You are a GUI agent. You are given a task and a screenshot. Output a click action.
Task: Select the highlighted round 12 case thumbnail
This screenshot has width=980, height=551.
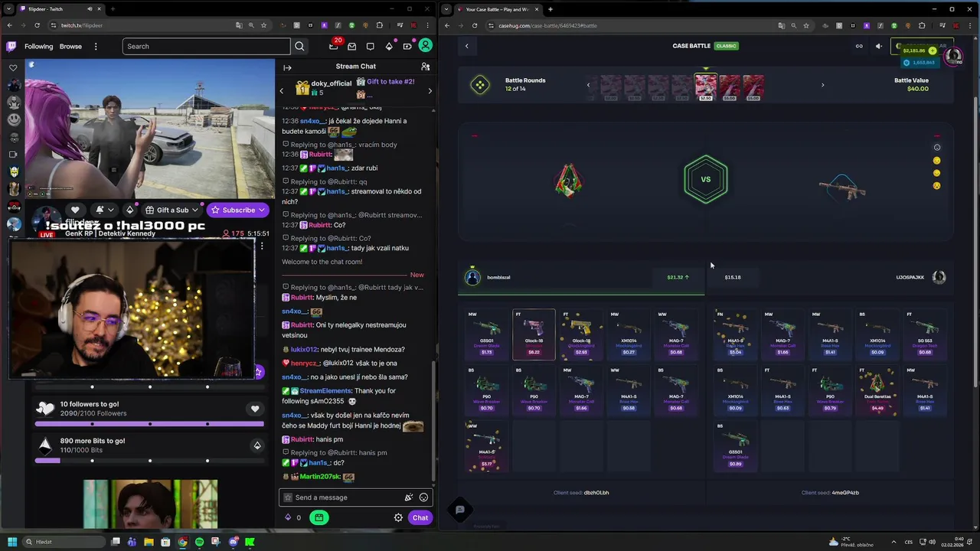pos(706,86)
